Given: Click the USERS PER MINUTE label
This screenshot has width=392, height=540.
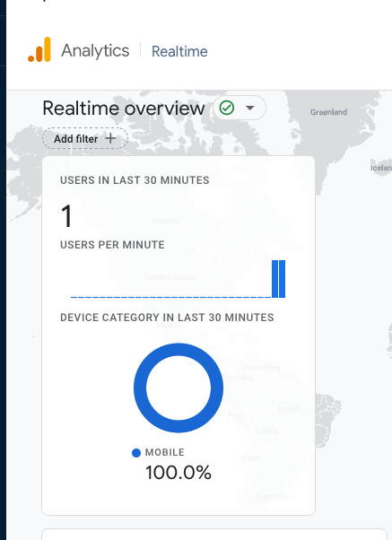Looking at the screenshot, I should pyautogui.click(x=112, y=245).
